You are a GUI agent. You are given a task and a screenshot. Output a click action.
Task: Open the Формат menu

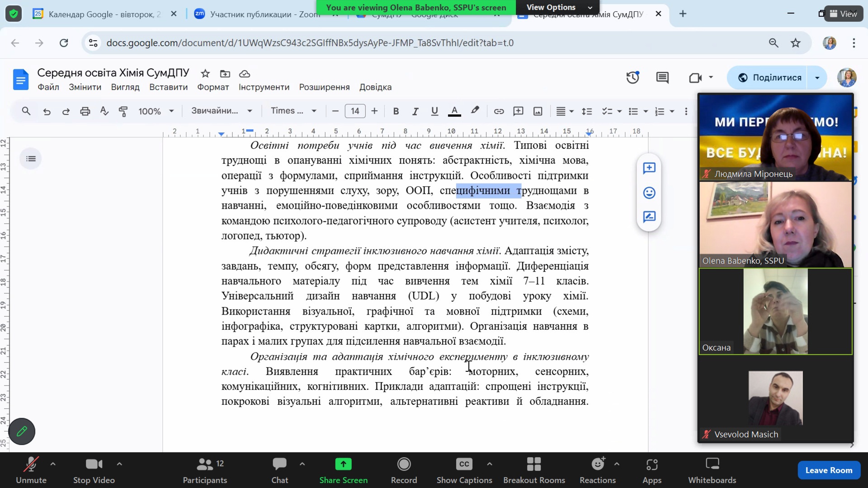click(x=213, y=87)
